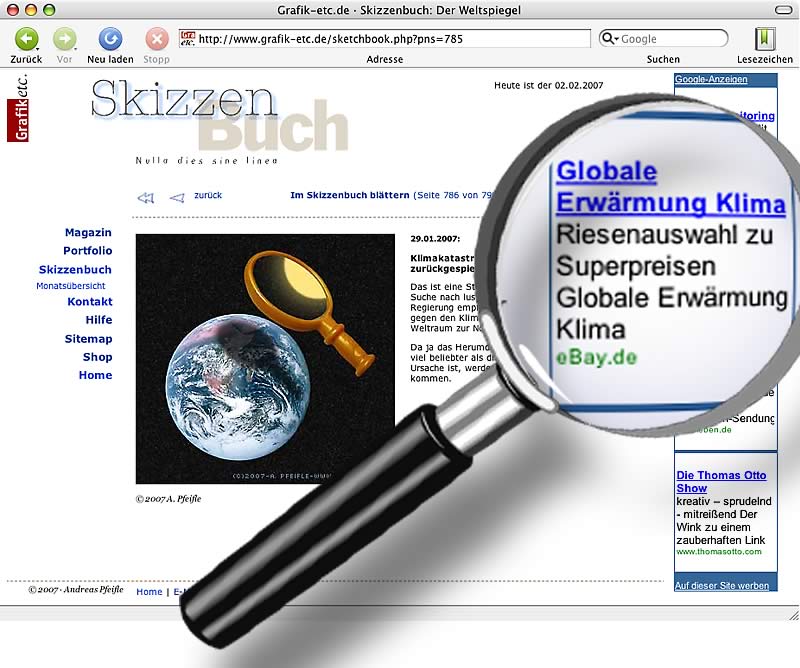
Task: Click the site favicon in the address bar
Action: tap(188, 39)
